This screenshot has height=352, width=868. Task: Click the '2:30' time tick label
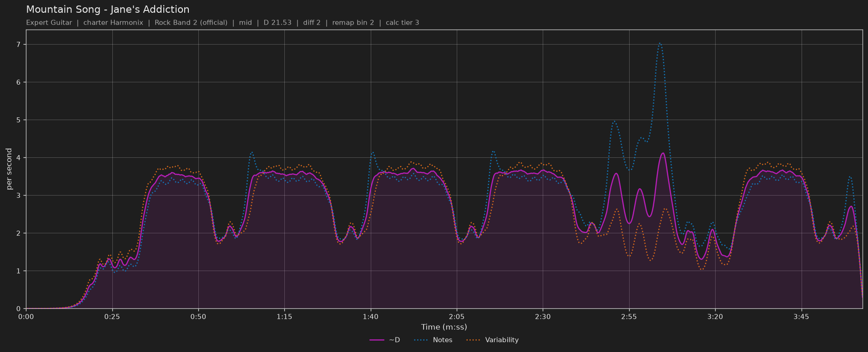tap(543, 317)
